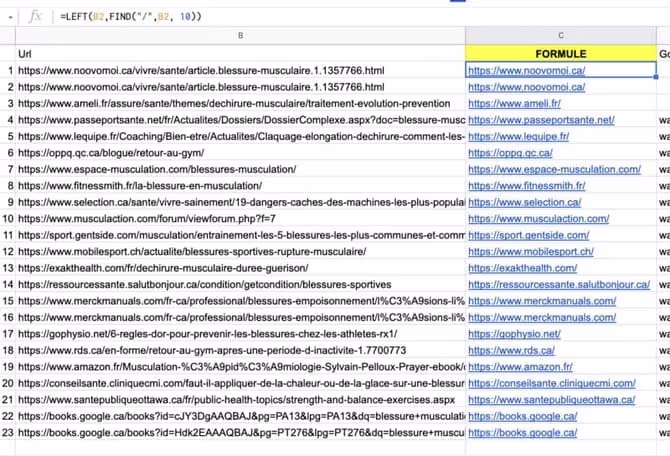Select the ameli.fr dechirure-musculaire URL cell
This screenshot has height=456, width=670.
tap(241, 103)
